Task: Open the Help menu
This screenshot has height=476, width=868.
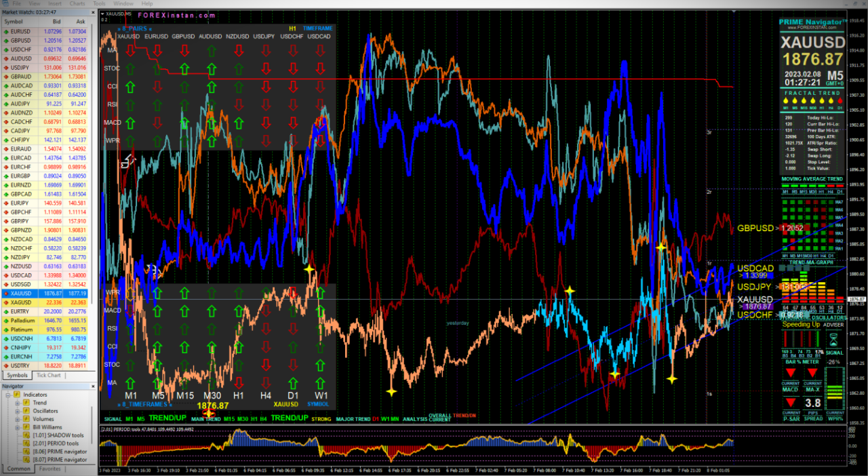Action: 147,3
